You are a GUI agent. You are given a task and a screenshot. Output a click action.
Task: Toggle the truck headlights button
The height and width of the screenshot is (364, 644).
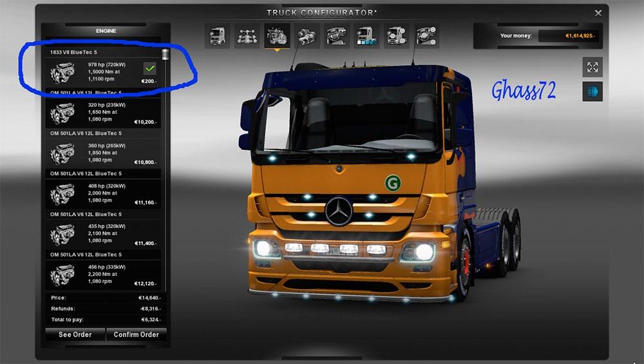[x=592, y=91]
